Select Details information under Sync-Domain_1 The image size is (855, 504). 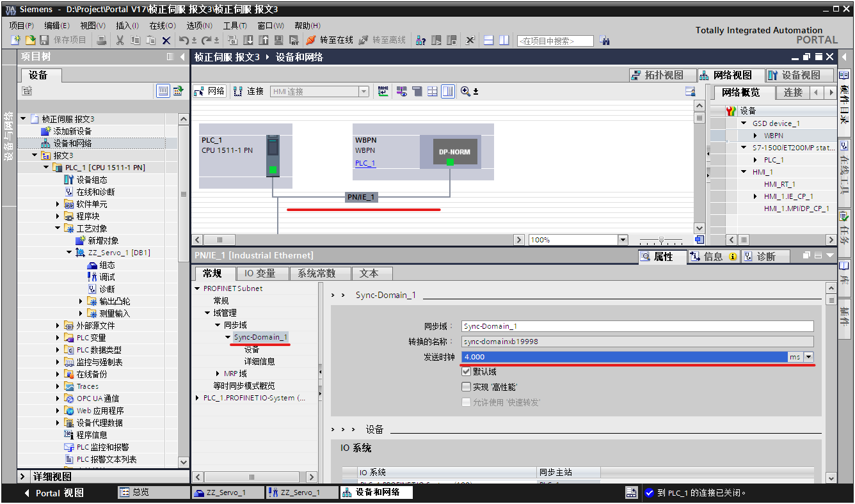tap(260, 361)
